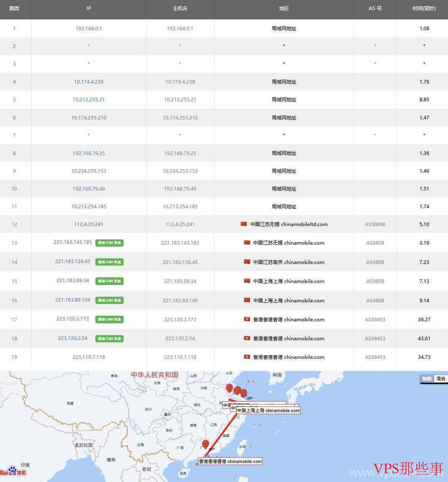Click the green CMI node badge next to 221.183.89.169
The image size is (448, 482).
coord(109,300)
